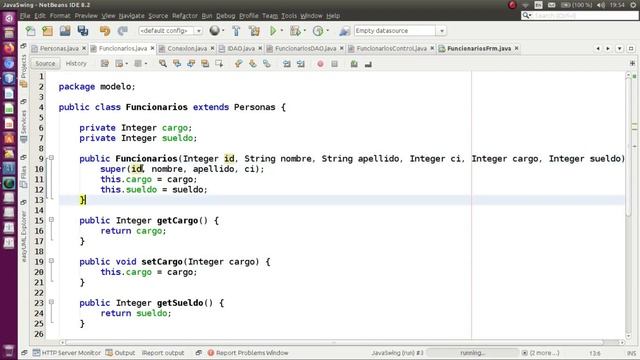This screenshot has width=640, height=360.
Task: Click the New File toolbar icon
Action: (x=31, y=31)
